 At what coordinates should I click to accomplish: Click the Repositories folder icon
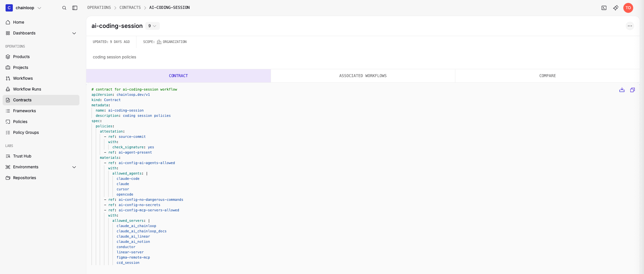click(8, 178)
